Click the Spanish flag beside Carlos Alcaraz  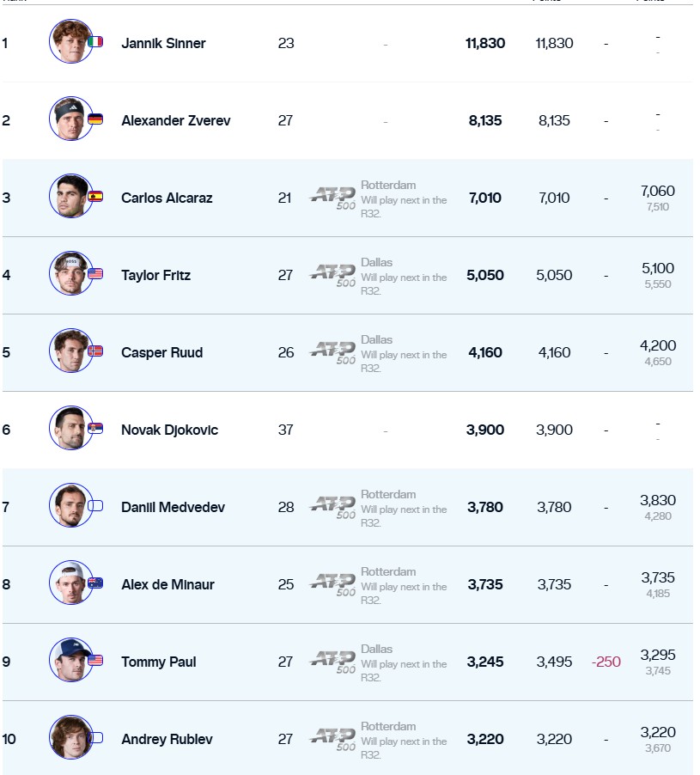pyautogui.click(x=95, y=197)
